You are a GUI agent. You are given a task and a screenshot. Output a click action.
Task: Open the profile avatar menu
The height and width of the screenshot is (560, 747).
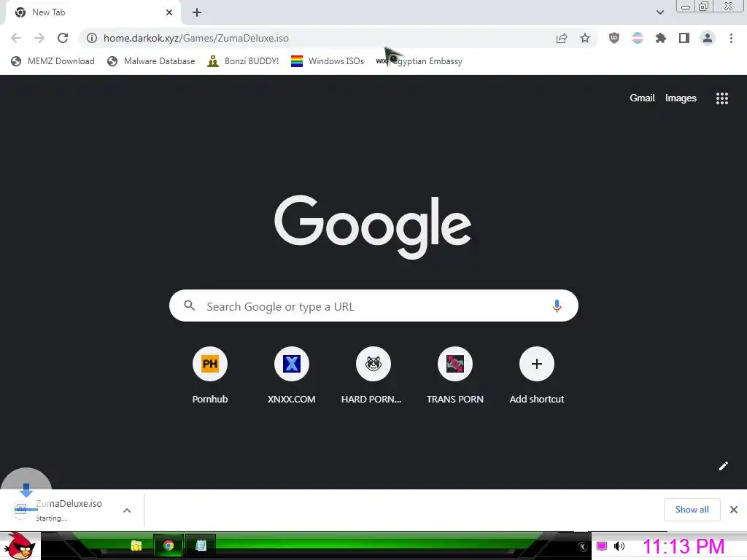(x=708, y=38)
